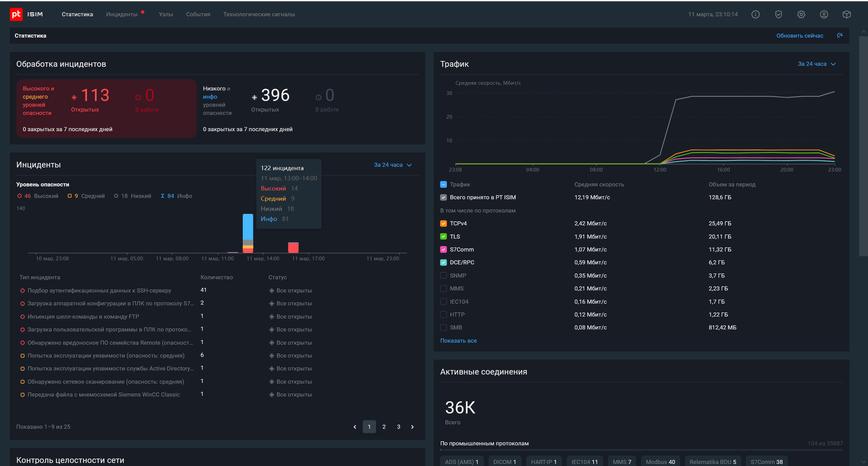Click auto-refresh icon beside Обновить сейчас

click(840, 36)
